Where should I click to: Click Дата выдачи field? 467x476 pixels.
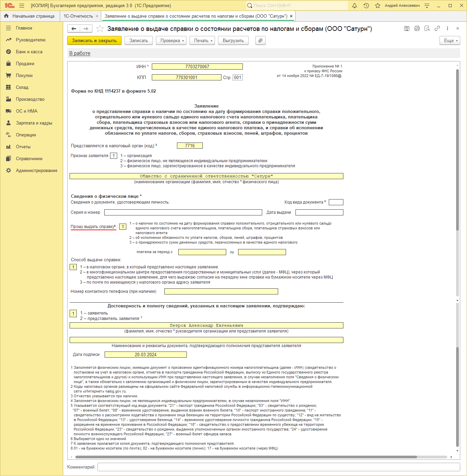319,212
